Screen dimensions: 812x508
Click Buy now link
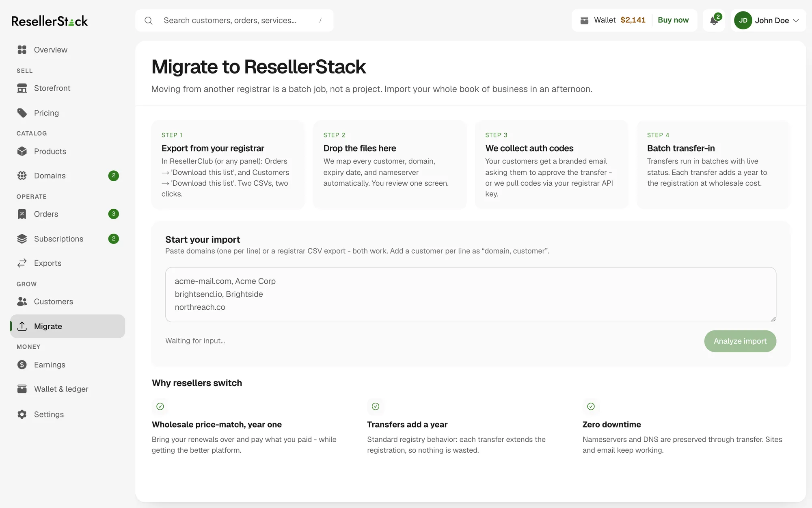[673, 20]
